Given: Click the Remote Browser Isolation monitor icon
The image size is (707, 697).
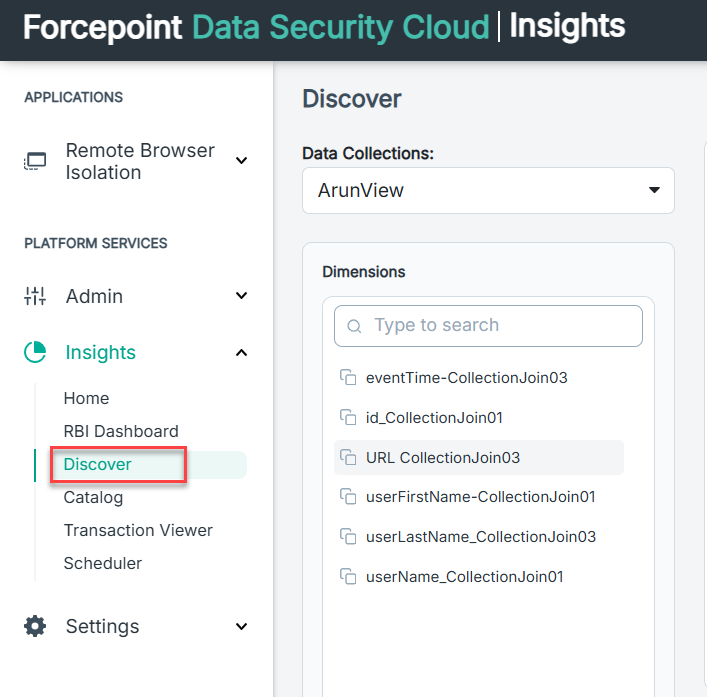Looking at the screenshot, I should [x=35, y=161].
